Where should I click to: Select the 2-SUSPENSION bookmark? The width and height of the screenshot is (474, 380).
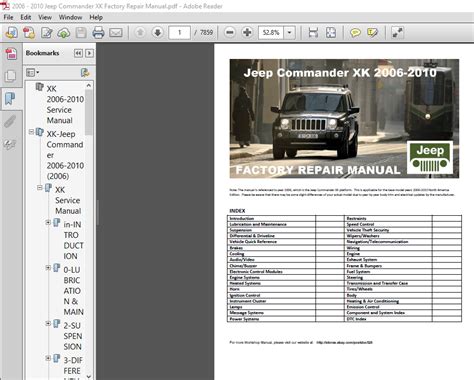click(x=73, y=336)
